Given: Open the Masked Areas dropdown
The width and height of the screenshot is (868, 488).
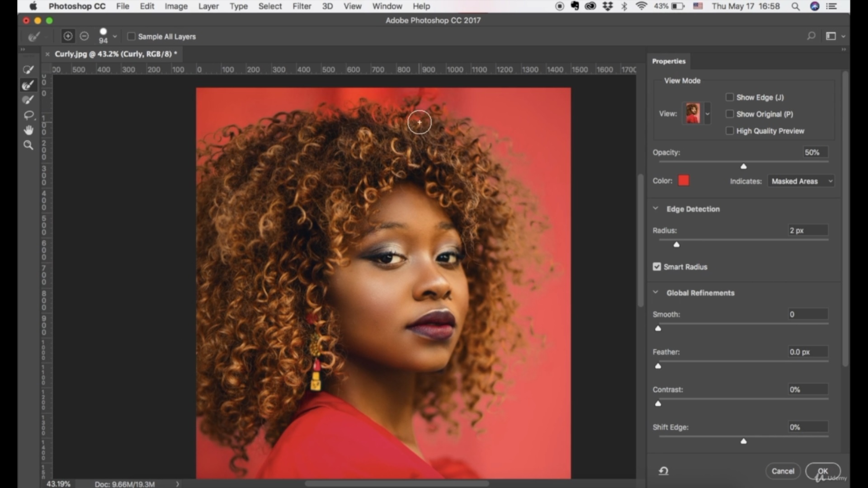Looking at the screenshot, I should coord(801,181).
